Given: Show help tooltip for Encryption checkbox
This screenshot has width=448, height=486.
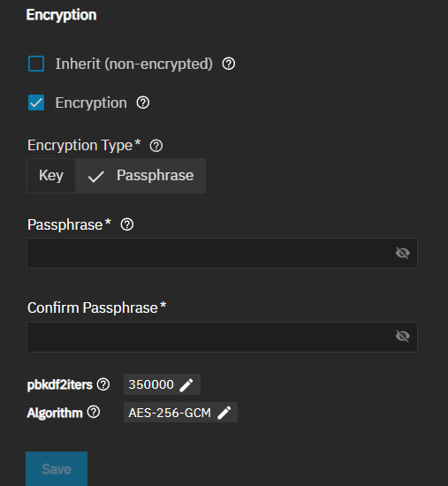Looking at the screenshot, I should 143,103.
